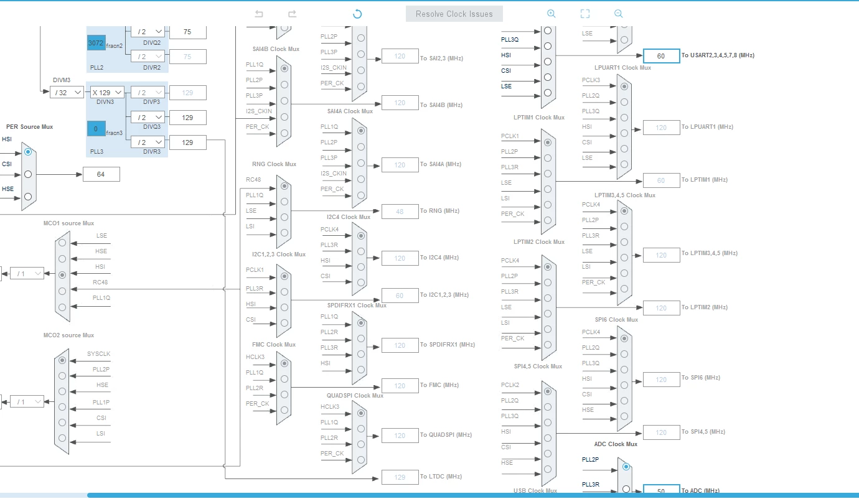The width and height of the screenshot is (859, 504).
Task: Select PLL2P in SAI4B Clock Mux
Action: click(x=284, y=85)
